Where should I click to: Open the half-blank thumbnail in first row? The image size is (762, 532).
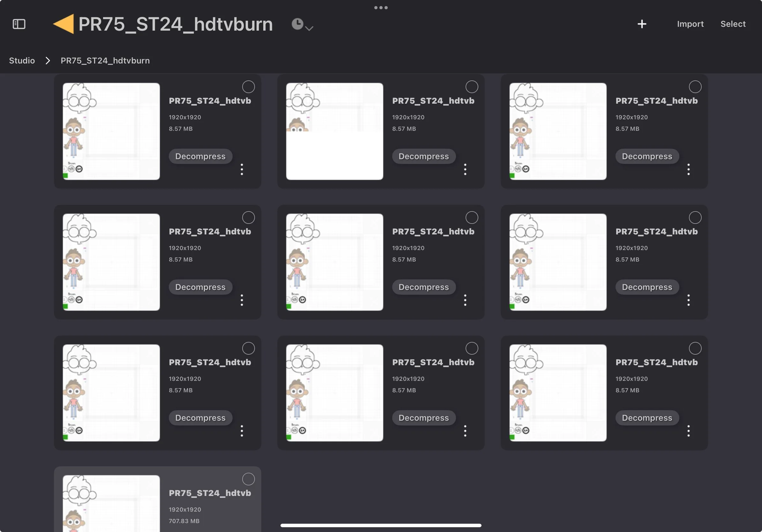coord(334,131)
